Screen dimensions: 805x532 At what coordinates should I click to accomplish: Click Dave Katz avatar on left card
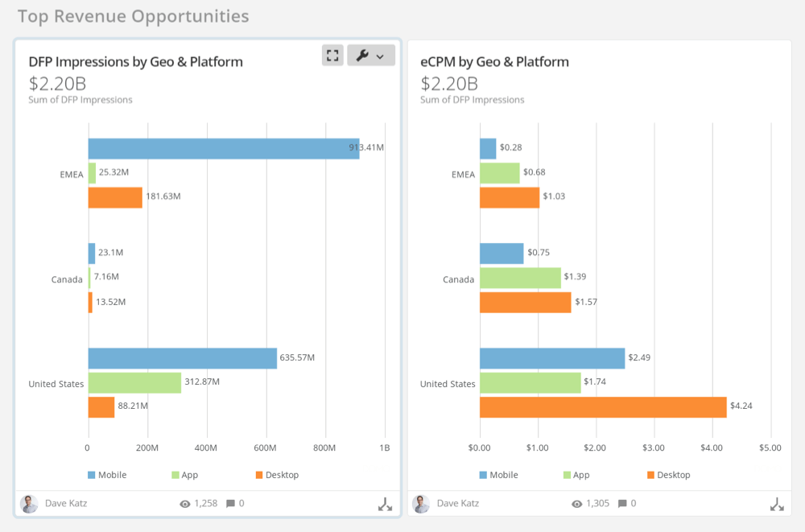pos(29,504)
